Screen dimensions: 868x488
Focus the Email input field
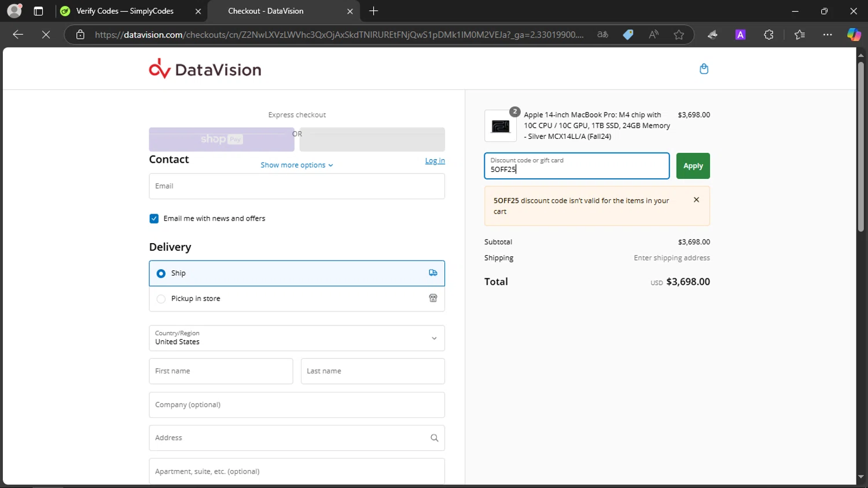pyautogui.click(x=297, y=186)
